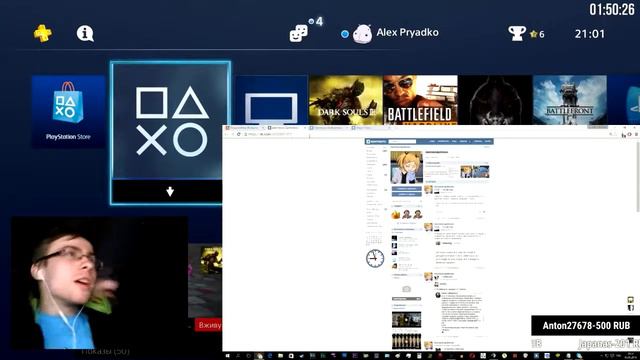Switch to the first browser tab
Image resolution: width=640 pixels, height=360 pixels.
pos(244,128)
